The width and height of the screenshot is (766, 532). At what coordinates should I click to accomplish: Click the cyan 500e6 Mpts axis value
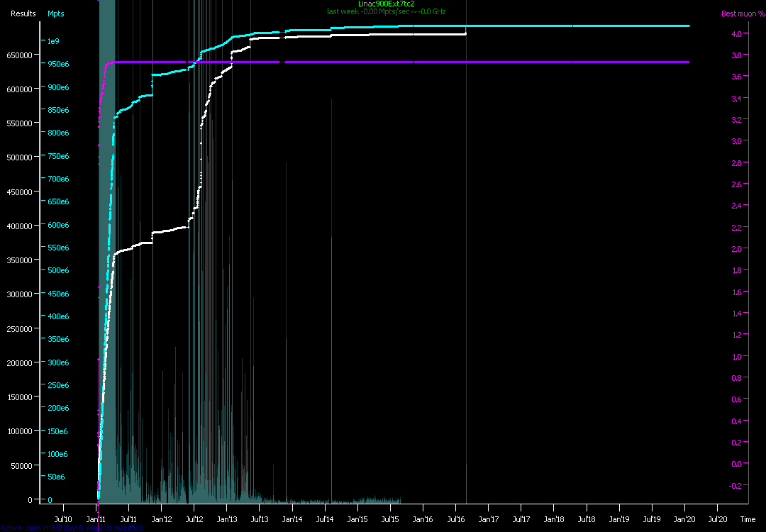pyautogui.click(x=57, y=270)
